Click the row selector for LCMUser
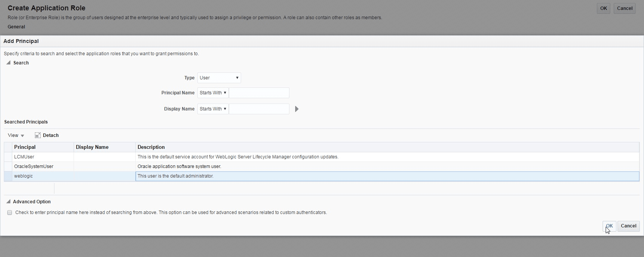This screenshot has width=644, height=257. click(8, 157)
